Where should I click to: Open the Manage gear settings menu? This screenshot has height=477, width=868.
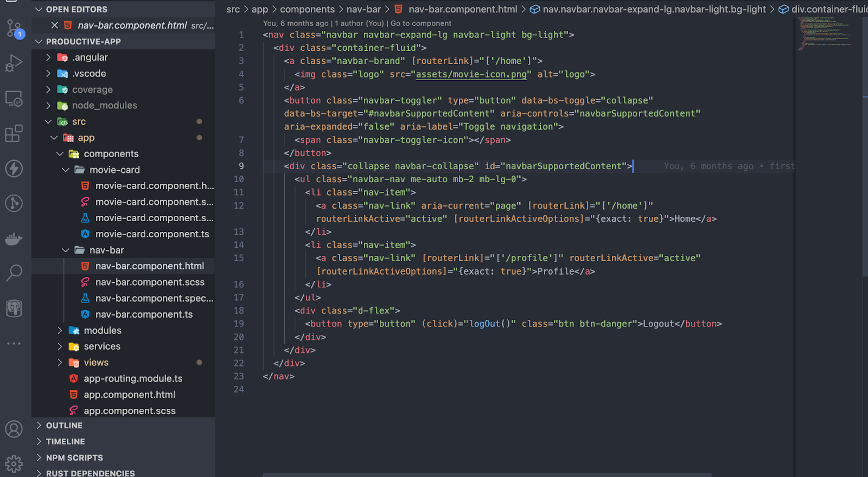(14, 464)
